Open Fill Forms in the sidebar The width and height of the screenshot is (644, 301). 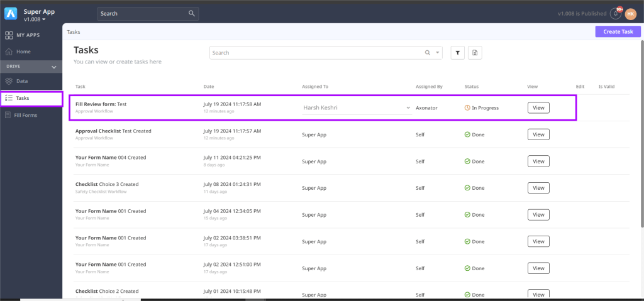coord(26,115)
